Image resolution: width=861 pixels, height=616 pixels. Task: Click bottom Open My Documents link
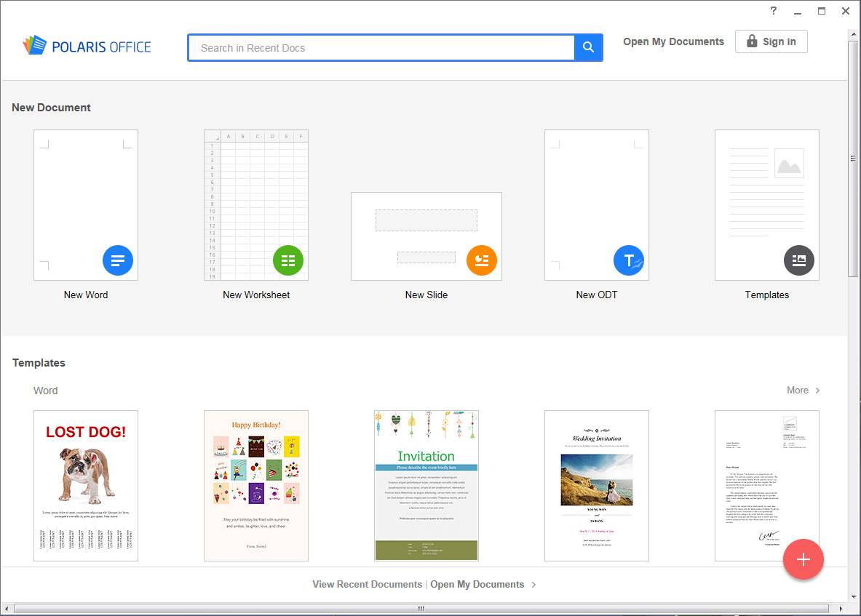point(477,584)
